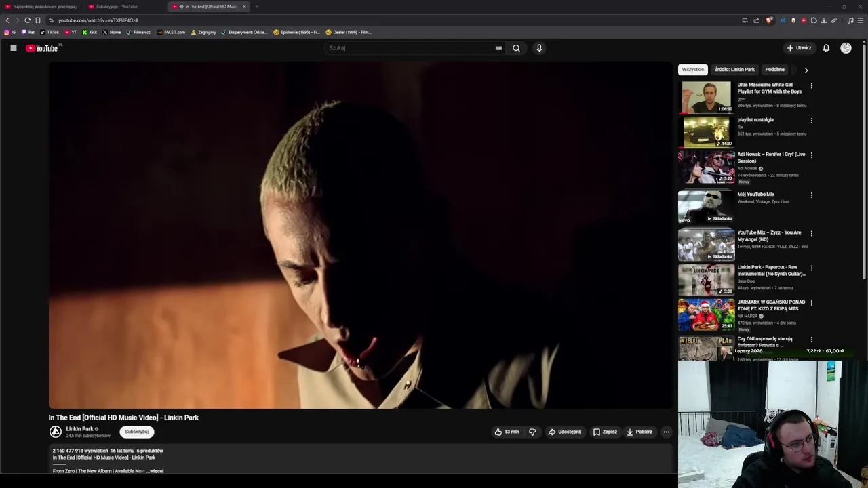The width and height of the screenshot is (868, 488).
Task: Download video with 'Pobierz' button
Action: tap(639, 432)
